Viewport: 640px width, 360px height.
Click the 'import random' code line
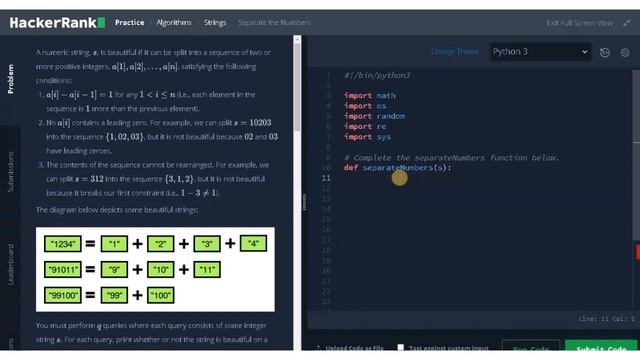pos(374,116)
